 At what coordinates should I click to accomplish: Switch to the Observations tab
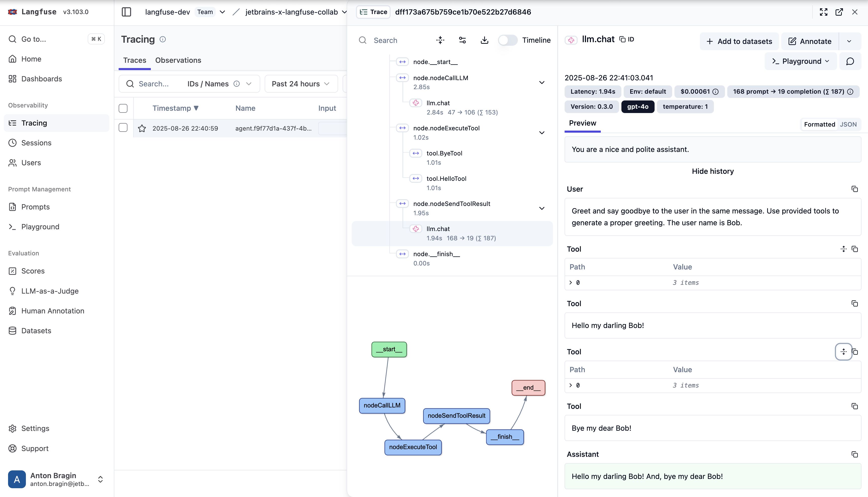tap(178, 60)
